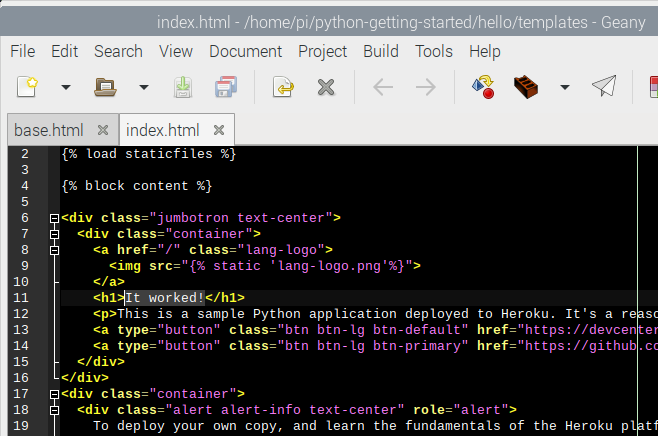Collapse the jumbotron div fold on line 6
Screen dimensions: 658x436
(x=54, y=218)
